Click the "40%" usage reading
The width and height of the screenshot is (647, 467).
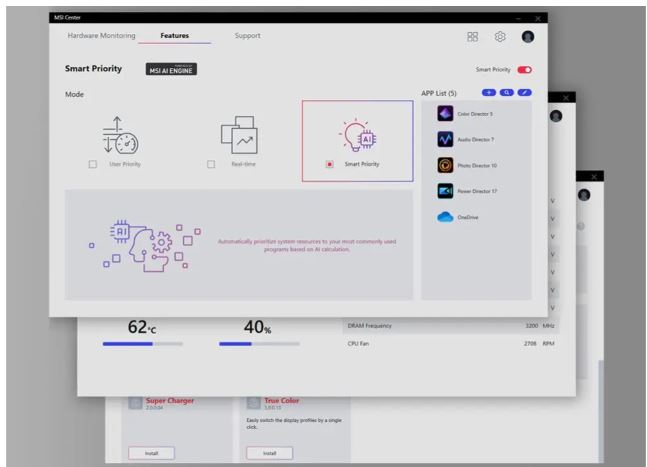pos(257,327)
